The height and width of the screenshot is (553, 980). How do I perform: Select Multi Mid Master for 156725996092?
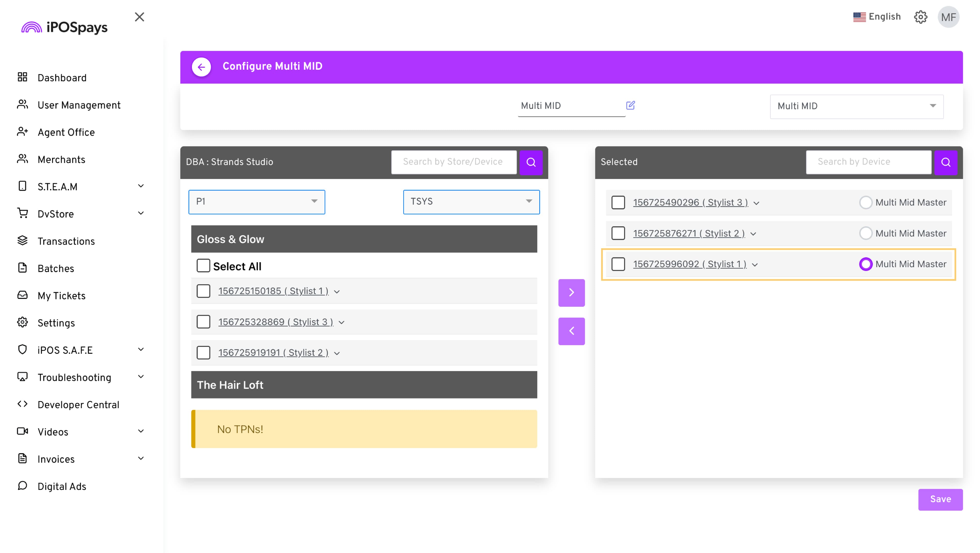865,264
